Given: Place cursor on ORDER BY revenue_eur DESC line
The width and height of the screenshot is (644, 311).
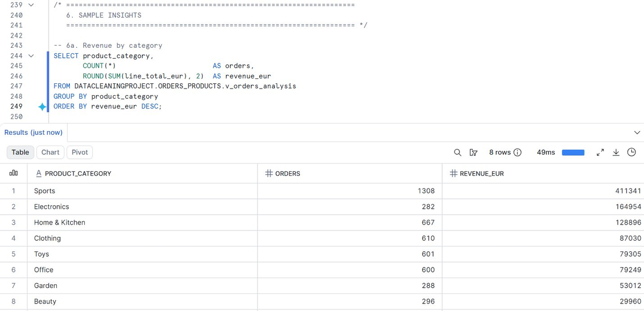Looking at the screenshot, I should (x=107, y=107).
